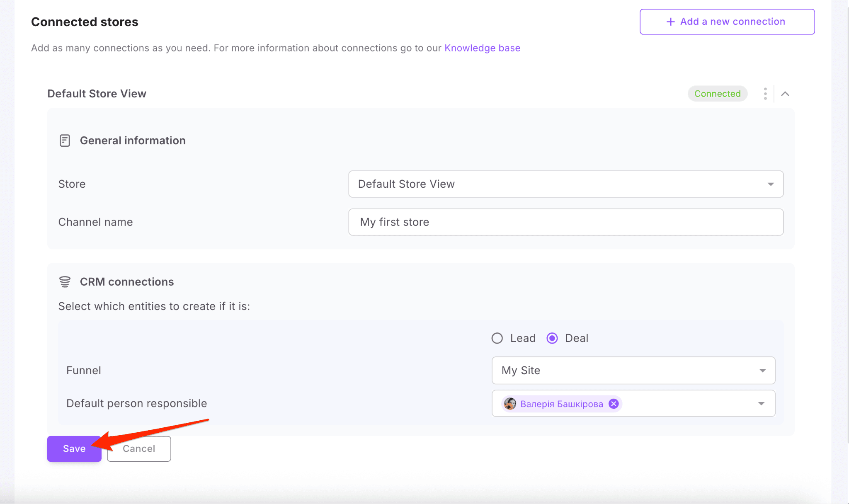Click the Cancel button
The width and height of the screenshot is (849, 504).
pos(139,448)
